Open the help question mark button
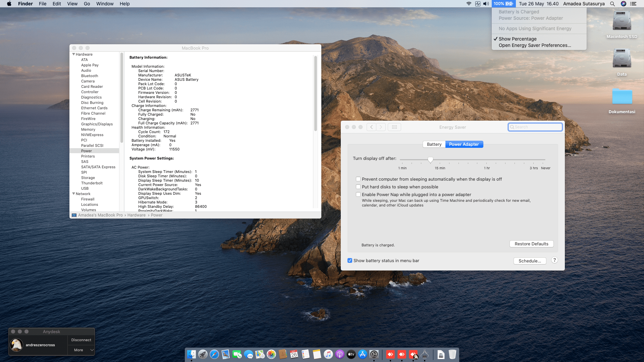Image resolution: width=644 pixels, height=362 pixels. pos(554,260)
